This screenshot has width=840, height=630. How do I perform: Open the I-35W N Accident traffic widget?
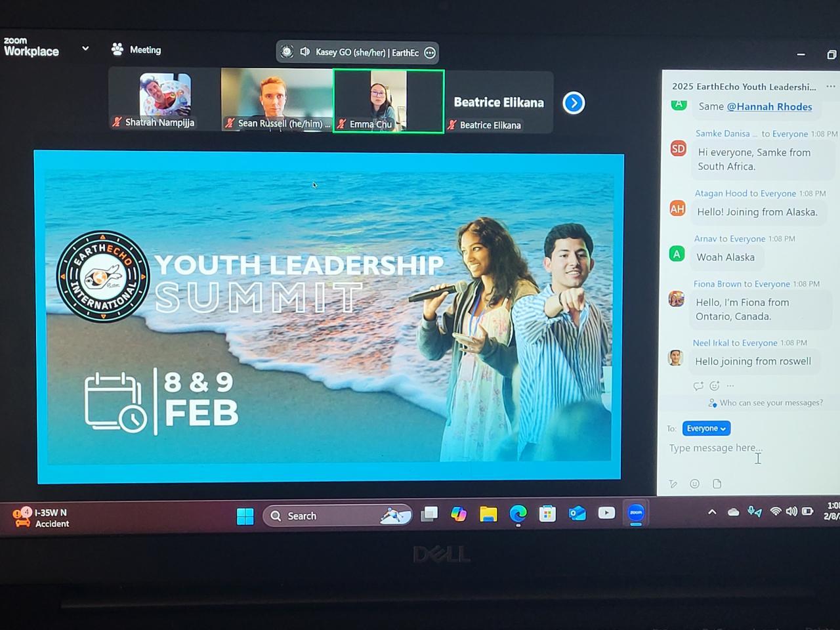(x=41, y=518)
